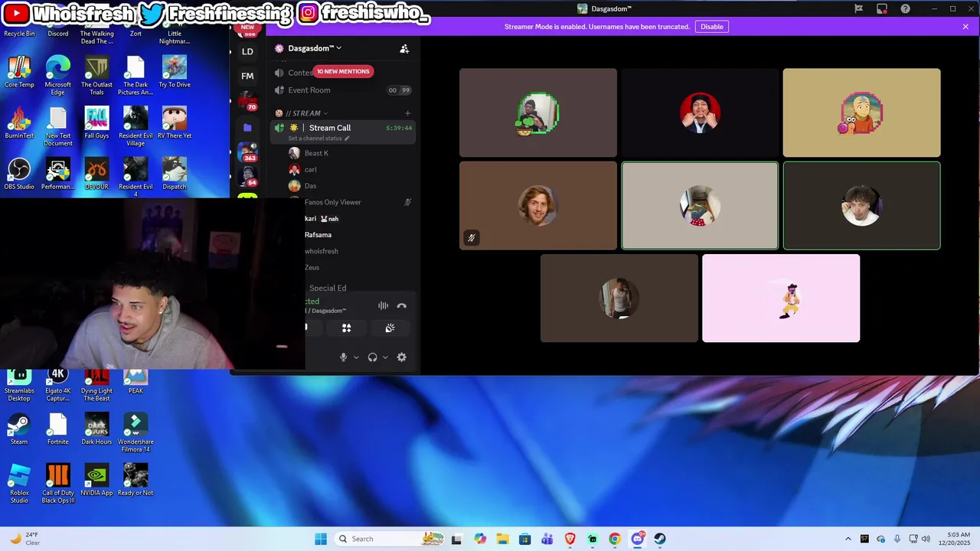This screenshot has width=980, height=551.
Task: Select Ready or Not desktop shortcut
Action: pyautogui.click(x=136, y=480)
